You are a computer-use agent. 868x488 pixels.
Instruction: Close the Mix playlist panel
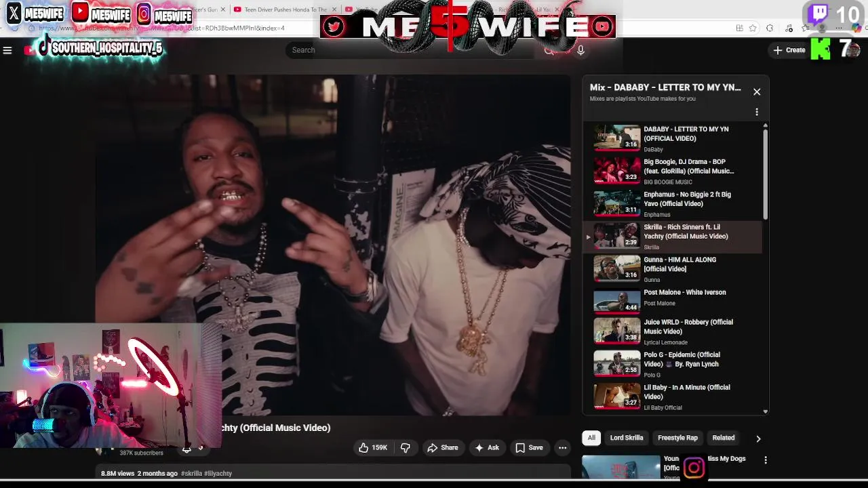point(757,91)
